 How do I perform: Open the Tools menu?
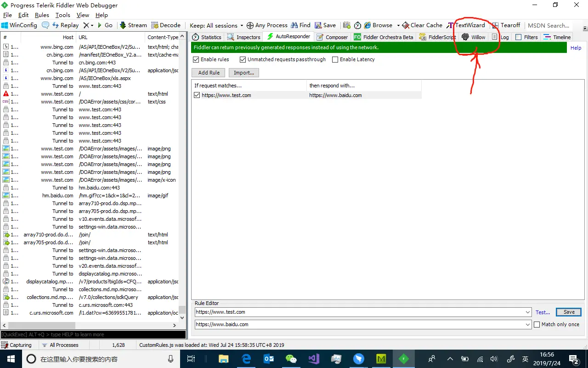tap(63, 15)
